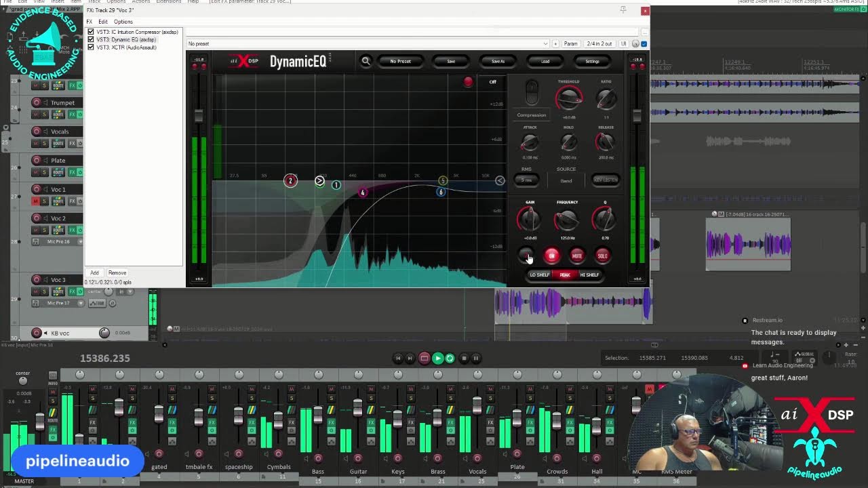Open the DynamicEQ preset search magnifier

[x=366, y=61]
